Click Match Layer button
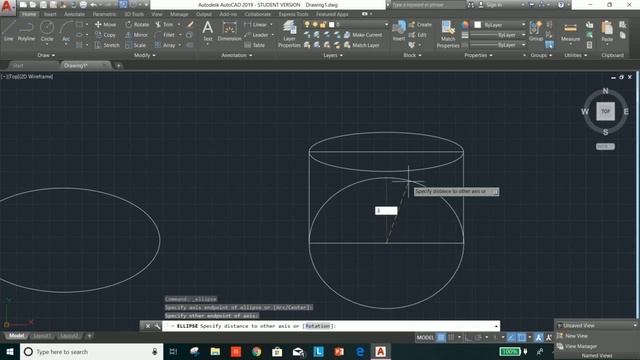The image size is (640, 360). [362, 45]
